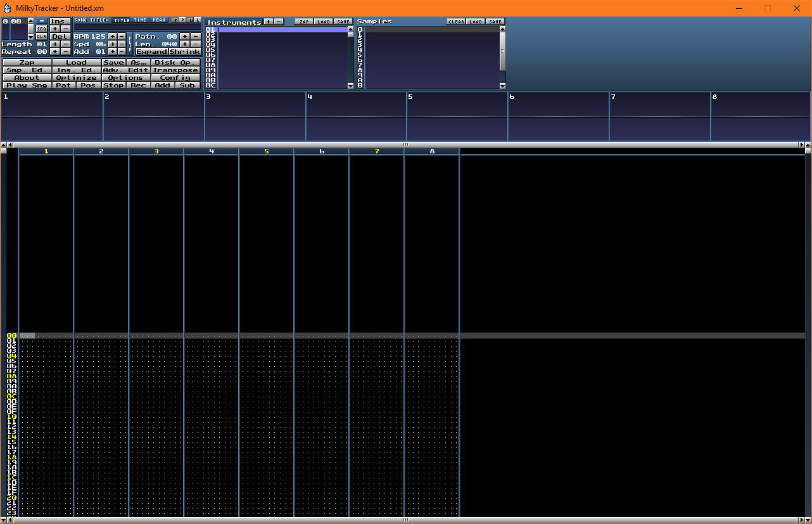Select instrument 05 in Instruments list
812x524 pixels.
(x=212, y=49)
